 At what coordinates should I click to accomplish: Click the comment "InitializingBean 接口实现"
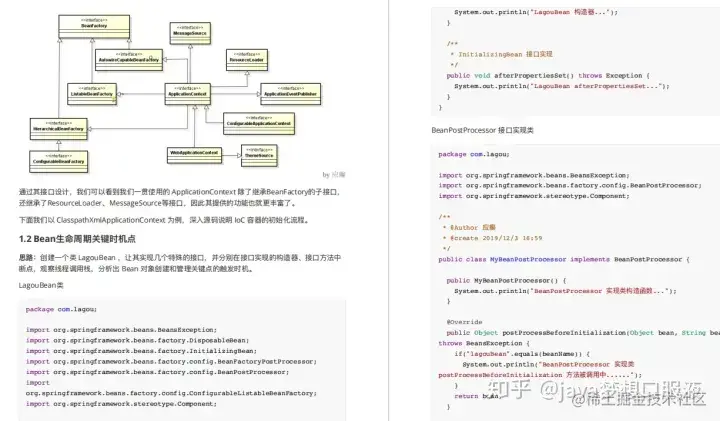(505, 54)
